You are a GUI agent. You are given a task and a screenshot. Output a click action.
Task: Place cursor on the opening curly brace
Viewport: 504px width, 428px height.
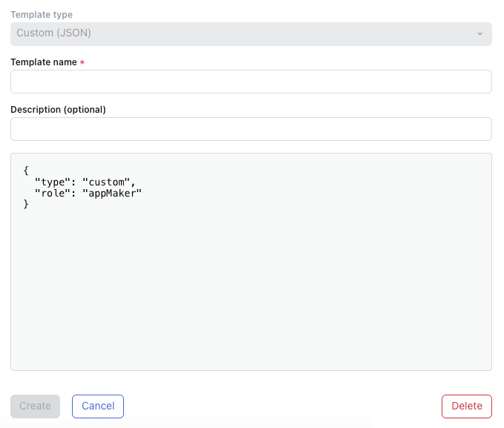point(26,171)
